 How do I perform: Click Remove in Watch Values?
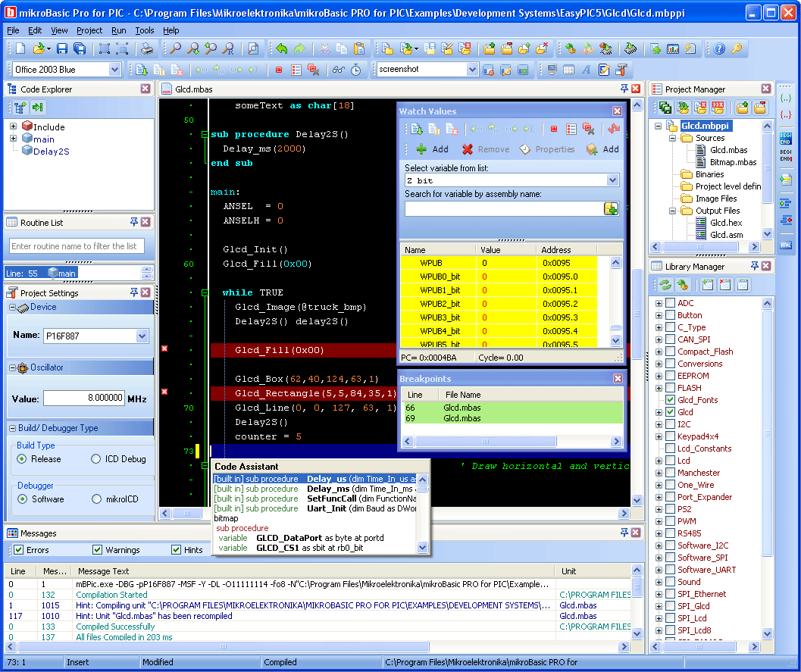click(x=485, y=149)
